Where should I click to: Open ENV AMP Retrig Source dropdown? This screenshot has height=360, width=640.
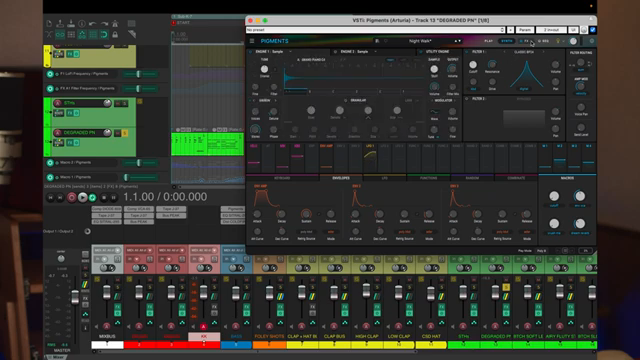(x=306, y=232)
